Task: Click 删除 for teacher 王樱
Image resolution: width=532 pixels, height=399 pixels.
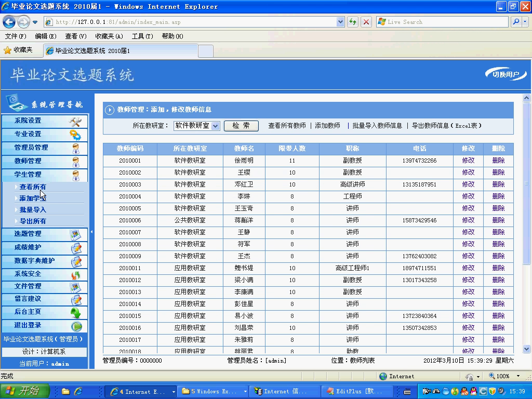Action: coord(498,172)
